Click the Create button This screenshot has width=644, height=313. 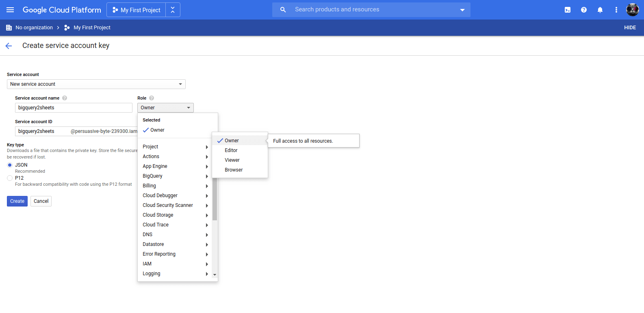17,201
